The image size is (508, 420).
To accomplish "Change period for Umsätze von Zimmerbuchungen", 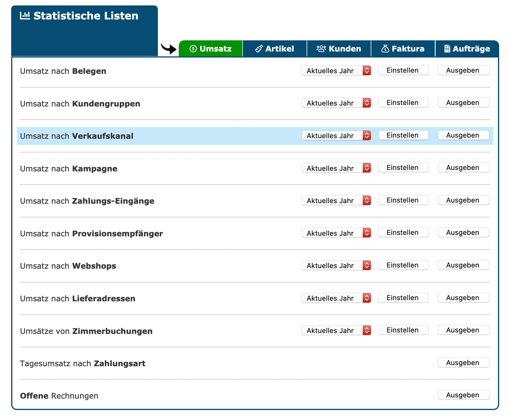I will pyautogui.click(x=336, y=330).
